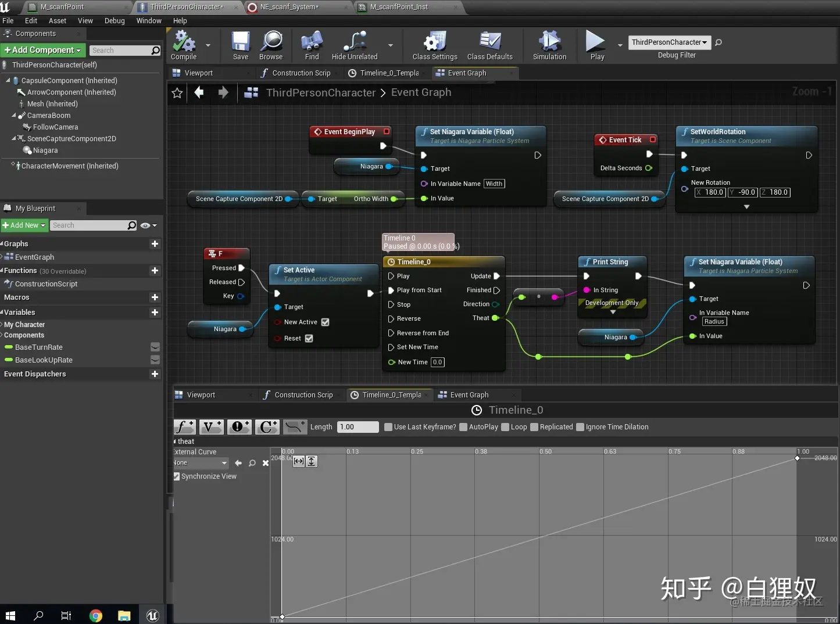
Task: Click the add external curve track icon
Action: click(295, 427)
